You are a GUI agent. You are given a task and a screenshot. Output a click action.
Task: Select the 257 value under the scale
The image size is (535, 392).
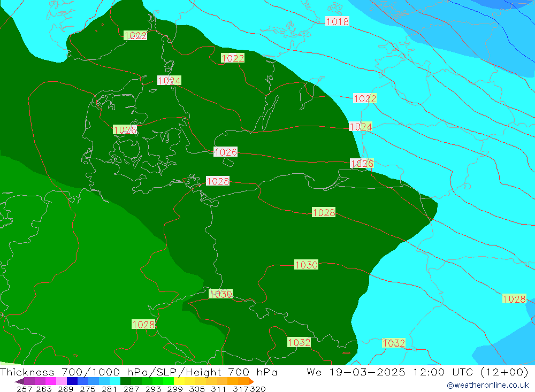25,389
